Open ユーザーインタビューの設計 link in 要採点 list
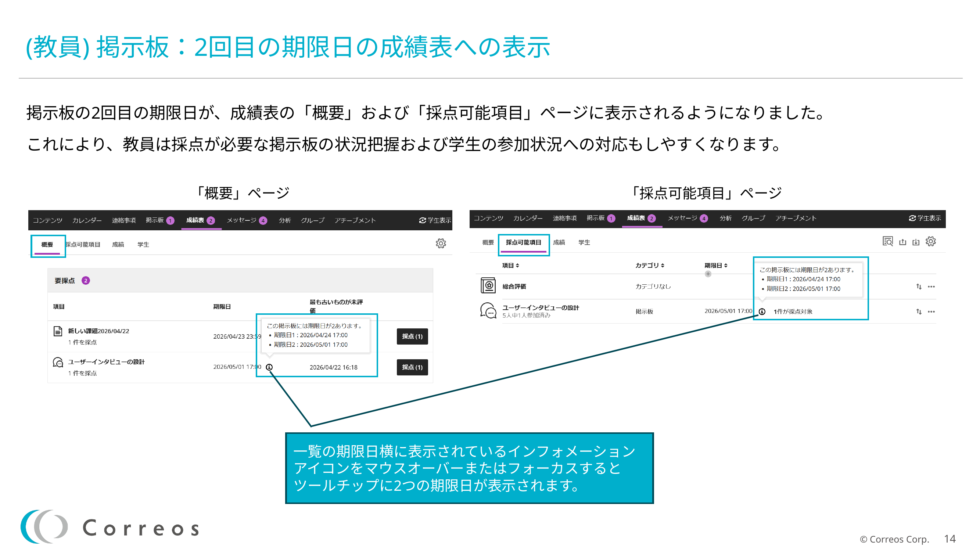Image resolution: width=980 pixels, height=551 pixels. click(x=106, y=361)
